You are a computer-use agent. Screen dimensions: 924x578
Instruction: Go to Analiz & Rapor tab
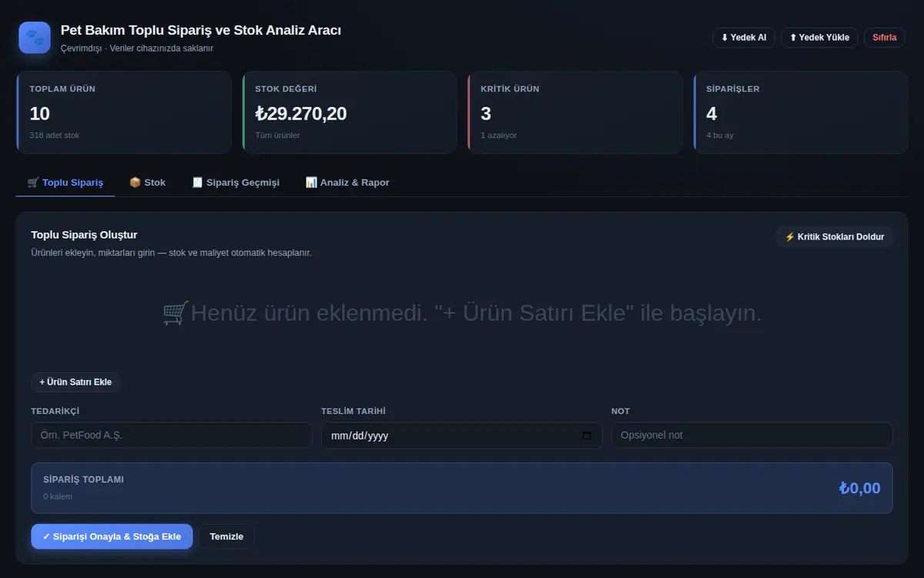click(x=347, y=183)
